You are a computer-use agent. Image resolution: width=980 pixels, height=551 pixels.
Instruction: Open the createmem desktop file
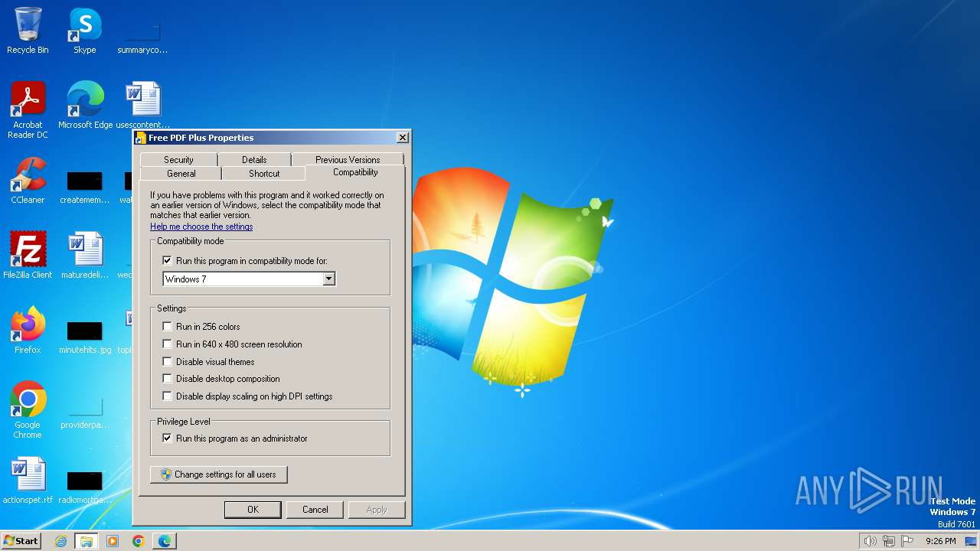point(85,187)
